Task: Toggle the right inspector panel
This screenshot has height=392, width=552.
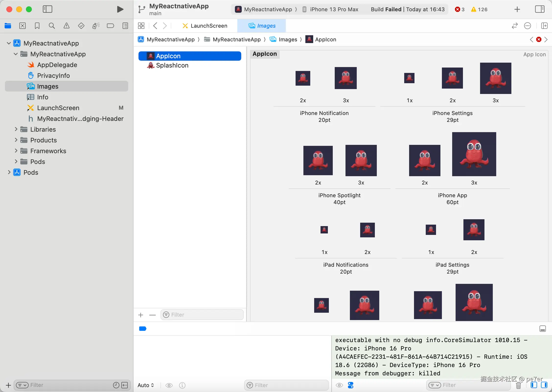Action: [540, 9]
